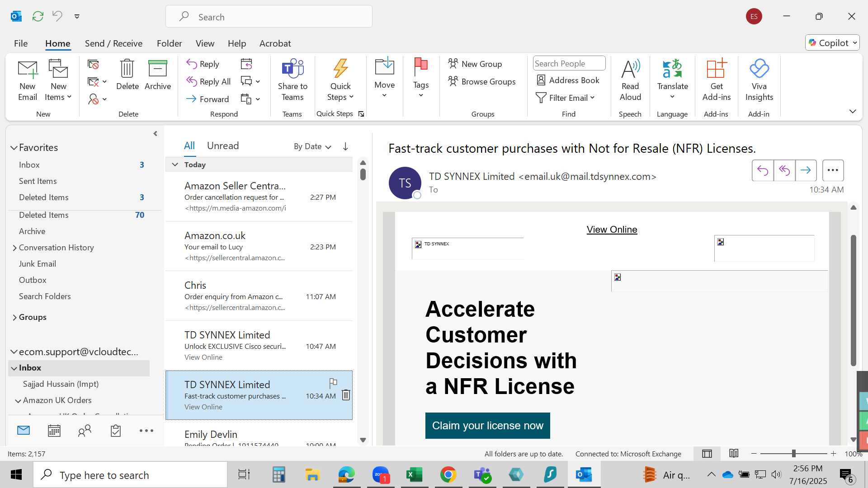The width and height of the screenshot is (868, 488).
Task: Collapse the Amazon UK Orders folder
Action: [18, 401]
